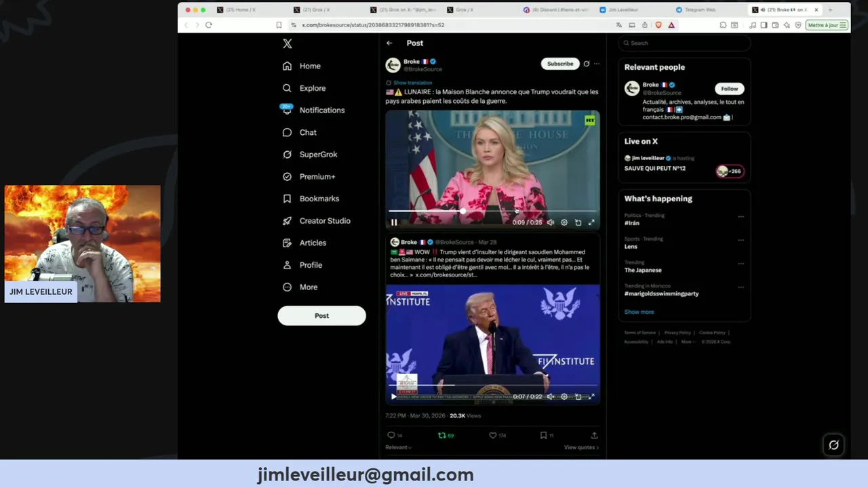Click the Articles sidebar icon
This screenshot has height=488, width=868.
(x=287, y=243)
